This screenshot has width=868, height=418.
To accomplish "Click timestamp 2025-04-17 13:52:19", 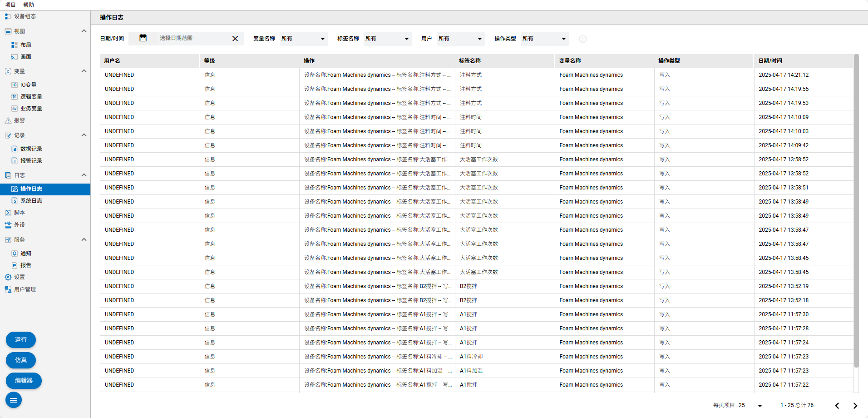I will point(784,286).
